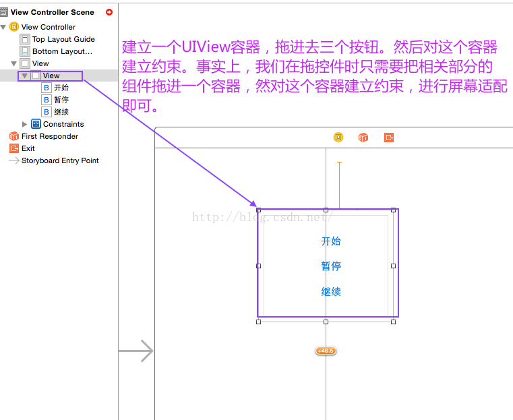The width and height of the screenshot is (513, 420).
Task: Click the First Responder cube in scene dock
Action: coord(363,137)
